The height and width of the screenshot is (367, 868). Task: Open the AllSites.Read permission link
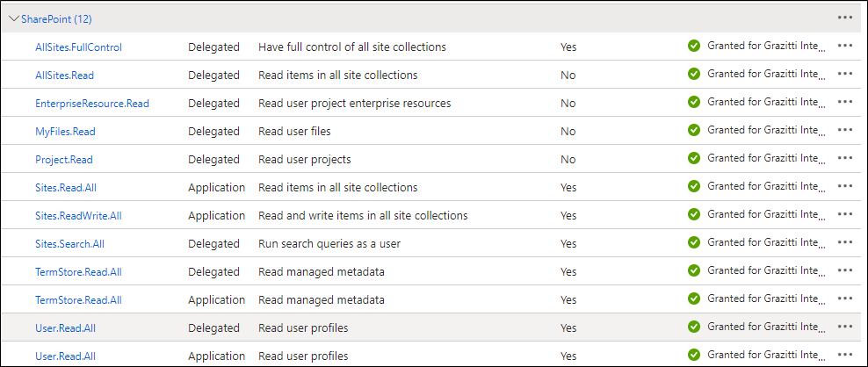click(x=64, y=76)
